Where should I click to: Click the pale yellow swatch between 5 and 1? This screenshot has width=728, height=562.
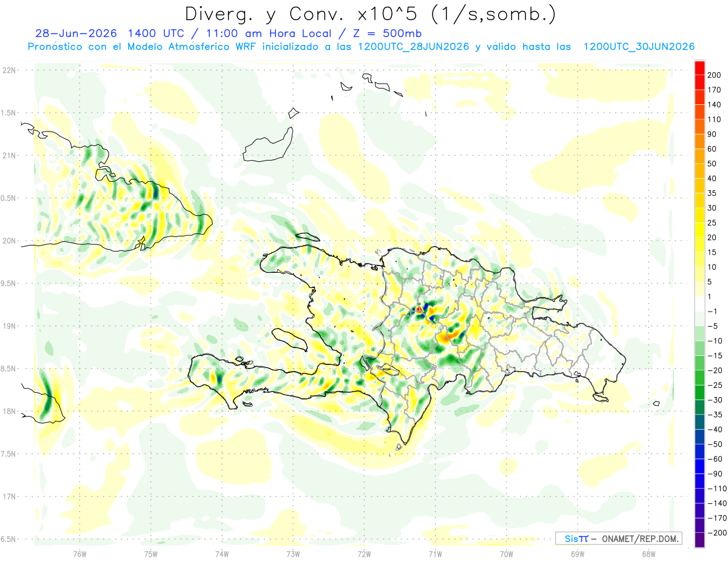(x=699, y=289)
